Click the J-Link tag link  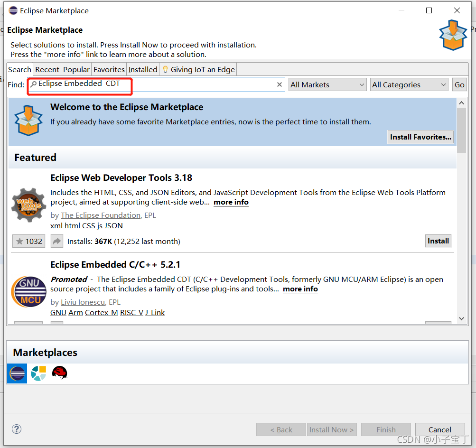[155, 313]
